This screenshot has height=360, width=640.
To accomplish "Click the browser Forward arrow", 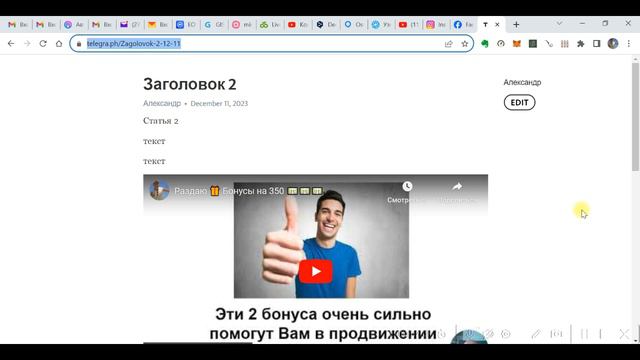I will pyautogui.click(x=27, y=44).
